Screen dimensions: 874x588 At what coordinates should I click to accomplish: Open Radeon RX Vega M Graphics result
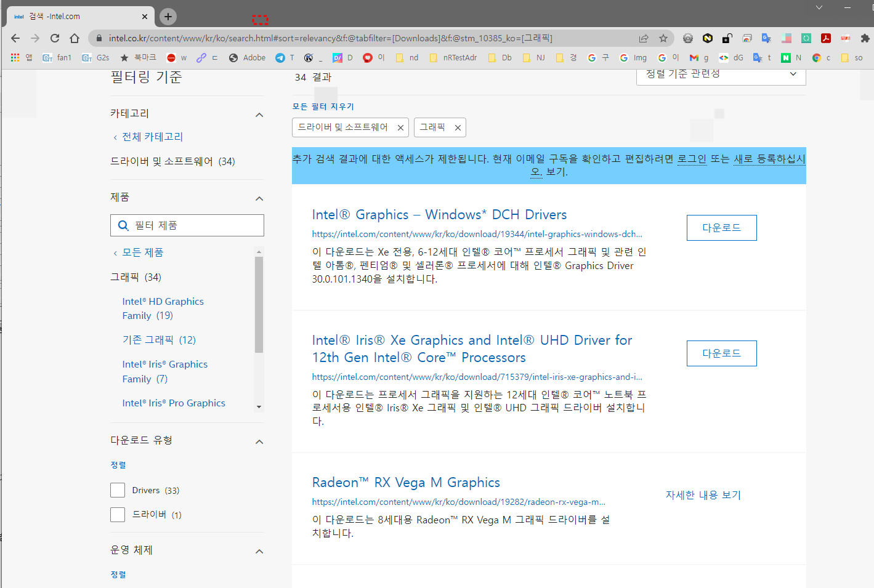(406, 483)
